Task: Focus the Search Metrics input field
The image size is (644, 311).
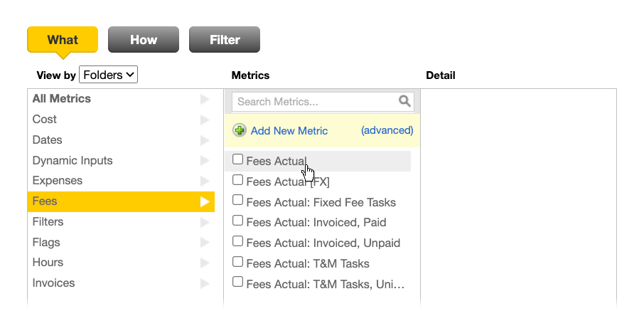Action: click(316, 102)
